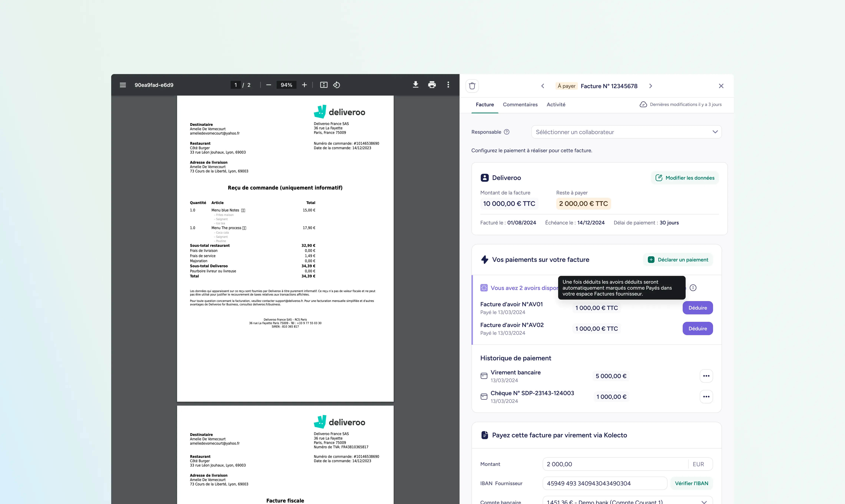Click the card icon beside the Chèque entry
This screenshot has width=845, height=504.
484,397
